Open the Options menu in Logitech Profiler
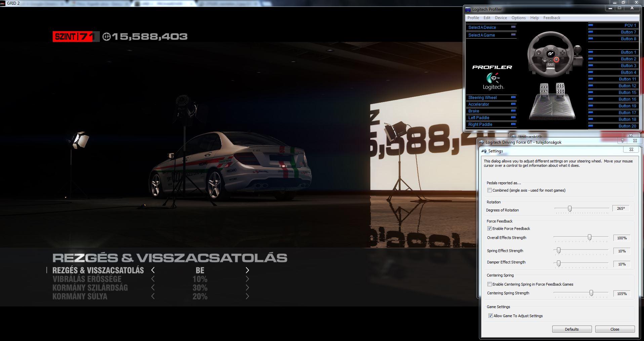The width and height of the screenshot is (644, 341). [x=518, y=18]
